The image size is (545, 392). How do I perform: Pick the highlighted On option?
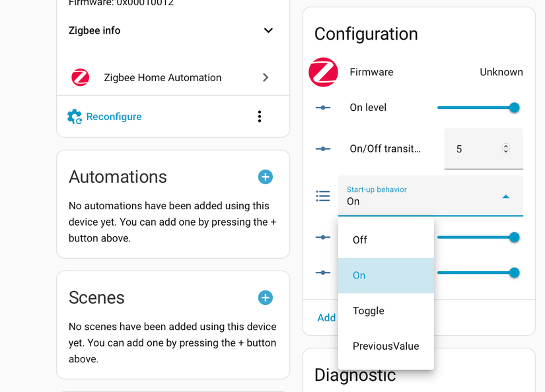tap(359, 276)
